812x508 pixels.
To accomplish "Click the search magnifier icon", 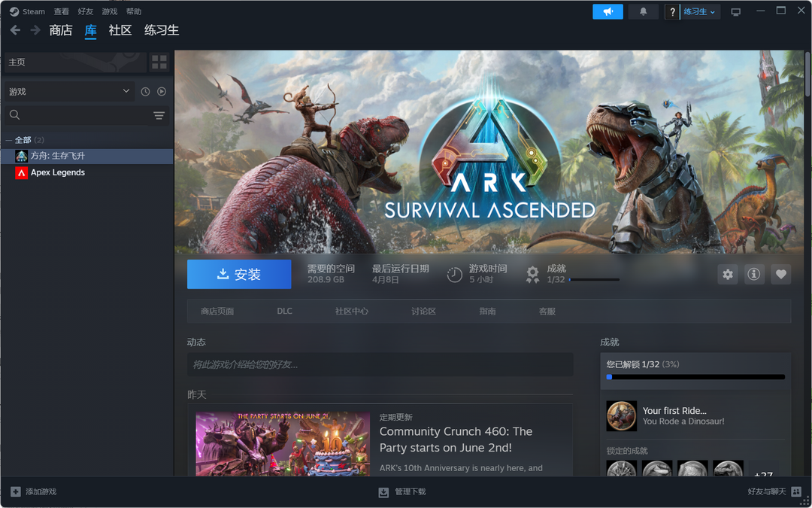I will coord(14,115).
